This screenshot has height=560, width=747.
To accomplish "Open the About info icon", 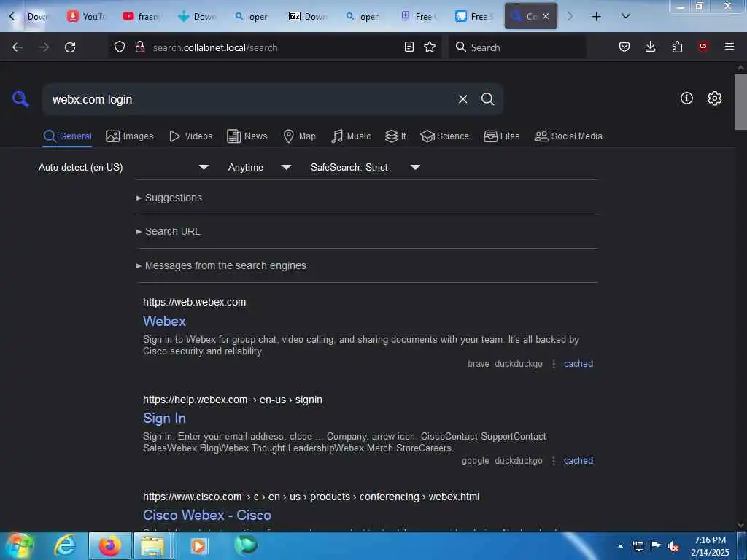I will pos(686,98).
